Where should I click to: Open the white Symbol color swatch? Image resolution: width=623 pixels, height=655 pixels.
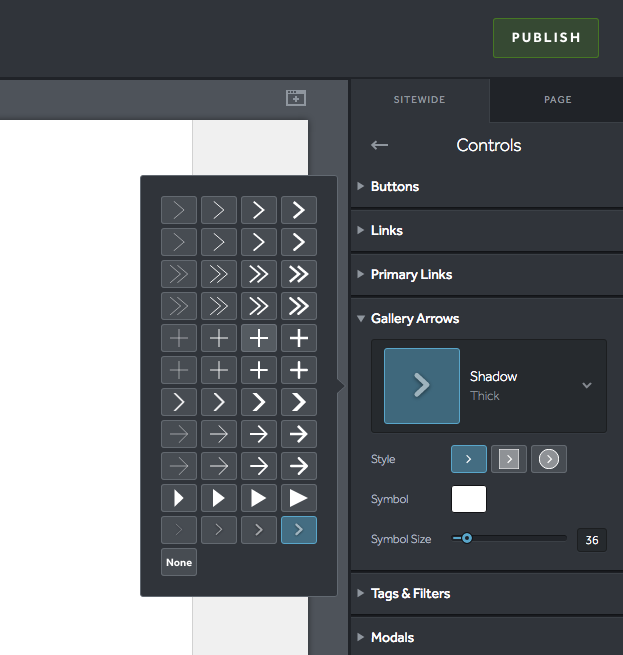tap(469, 499)
